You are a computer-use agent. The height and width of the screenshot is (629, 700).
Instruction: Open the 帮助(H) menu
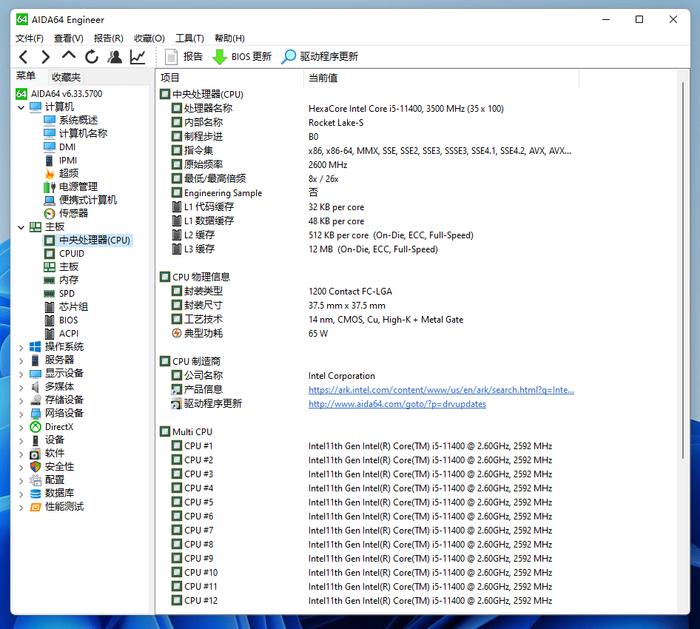(229, 38)
